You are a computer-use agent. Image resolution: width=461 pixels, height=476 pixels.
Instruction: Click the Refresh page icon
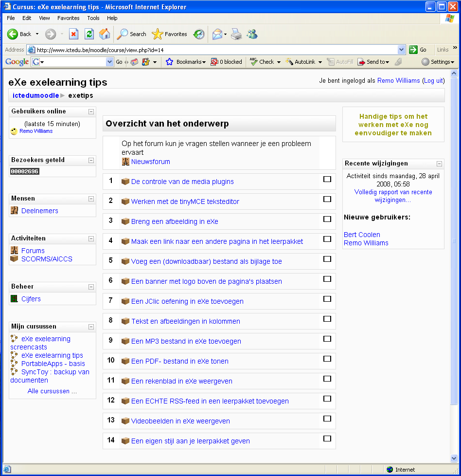point(89,34)
